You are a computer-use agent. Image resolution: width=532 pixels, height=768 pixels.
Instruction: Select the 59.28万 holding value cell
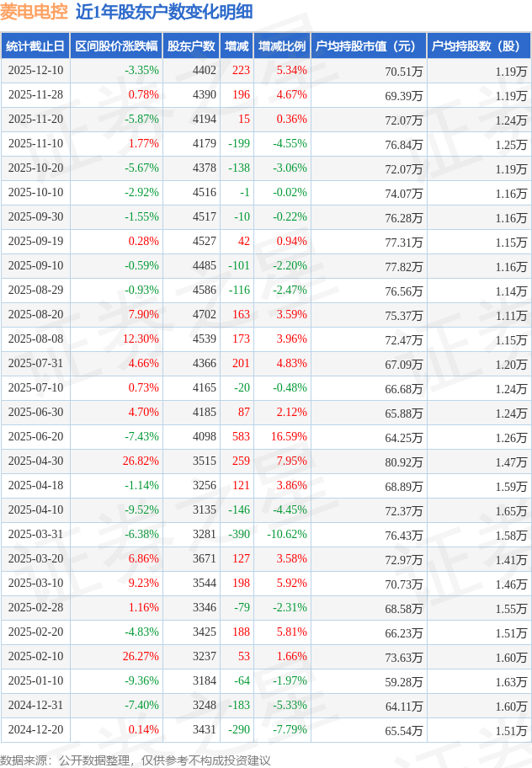404,681
